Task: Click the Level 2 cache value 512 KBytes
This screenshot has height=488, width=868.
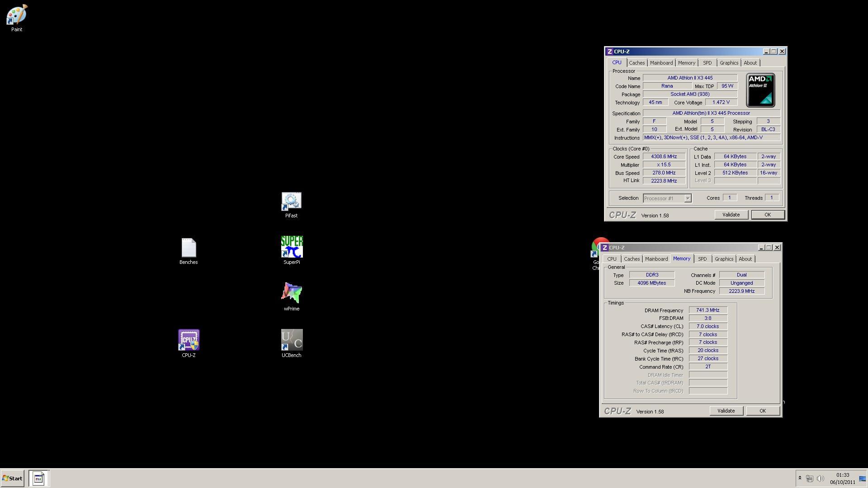Action: 735,173
